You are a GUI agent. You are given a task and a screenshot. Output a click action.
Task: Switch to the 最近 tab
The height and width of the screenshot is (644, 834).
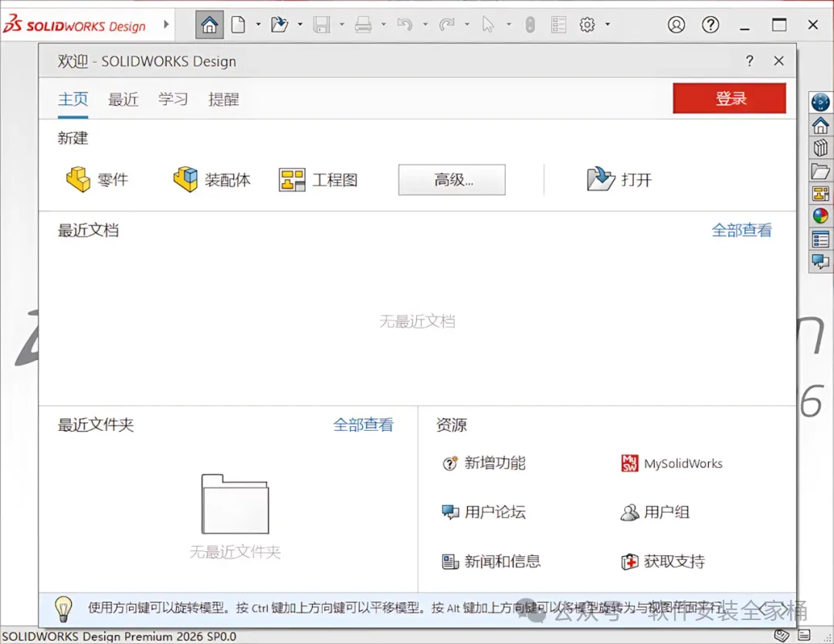124,100
